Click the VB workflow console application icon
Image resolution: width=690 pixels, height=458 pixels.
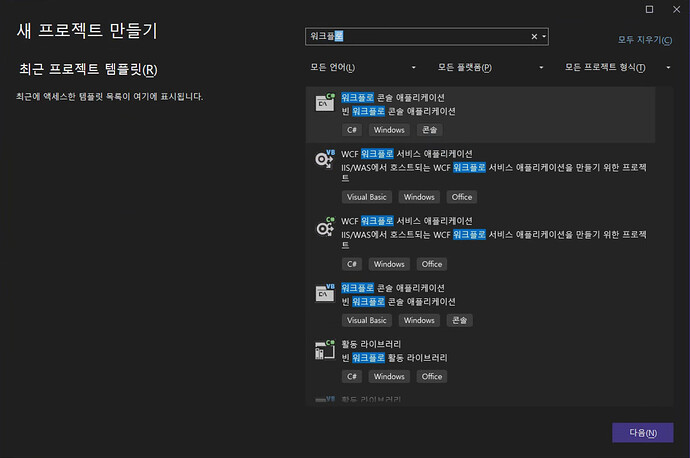(325, 292)
